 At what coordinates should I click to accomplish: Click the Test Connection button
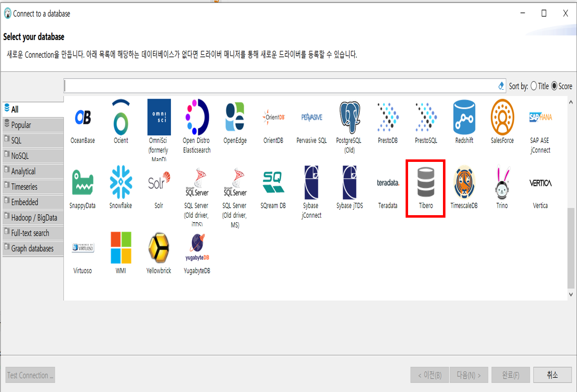(x=30, y=375)
